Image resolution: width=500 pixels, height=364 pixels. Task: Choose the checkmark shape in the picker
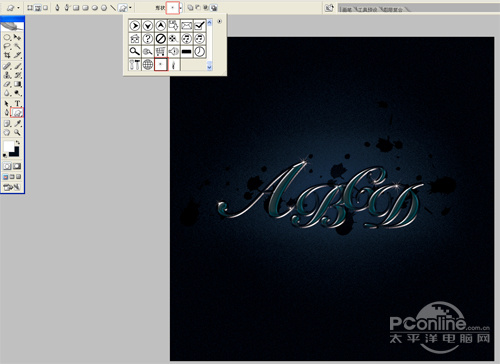pyautogui.click(x=199, y=26)
